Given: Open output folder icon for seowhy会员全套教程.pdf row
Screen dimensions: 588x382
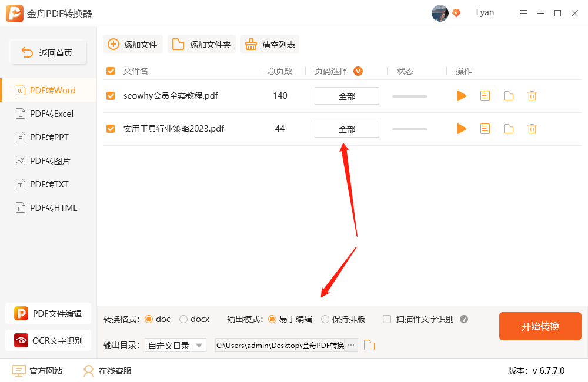Looking at the screenshot, I should [x=509, y=96].
